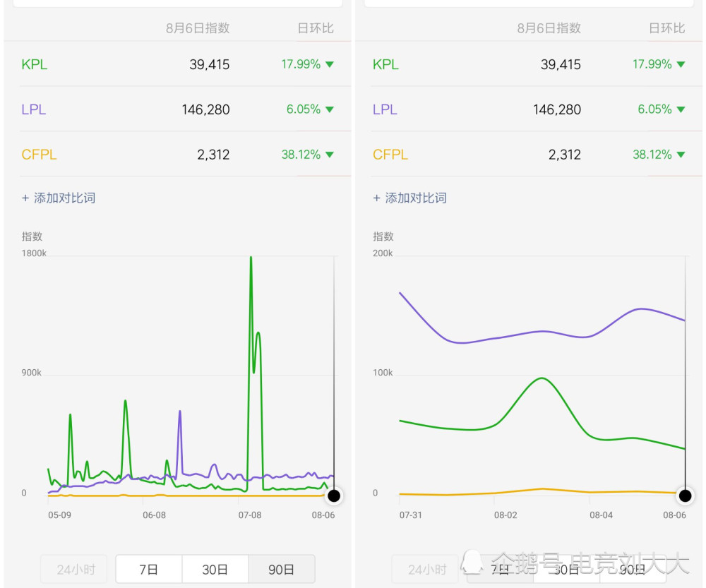706x588 pixels.
Task: Click KPL down-arrow icon in right panel
Action: coord(681,64)
